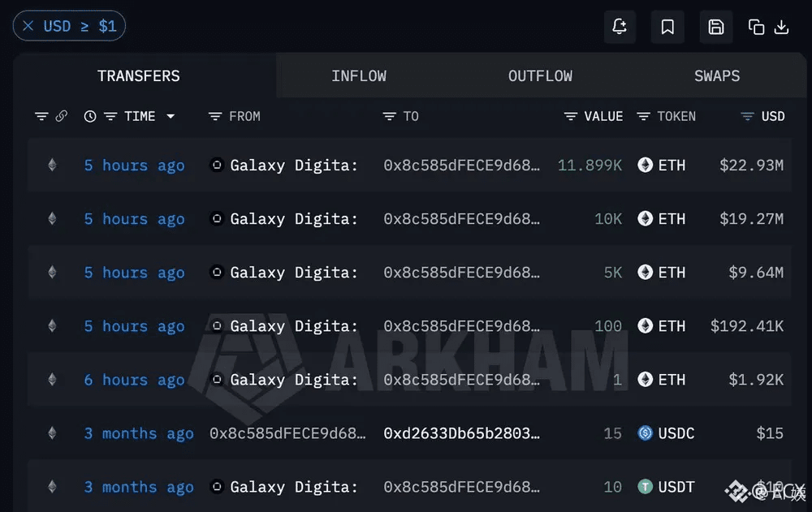This screenshot has height=512, width=812.
Task: Toggle the clock time format icon
Action: pyautogui.click(x=89, y=116)
